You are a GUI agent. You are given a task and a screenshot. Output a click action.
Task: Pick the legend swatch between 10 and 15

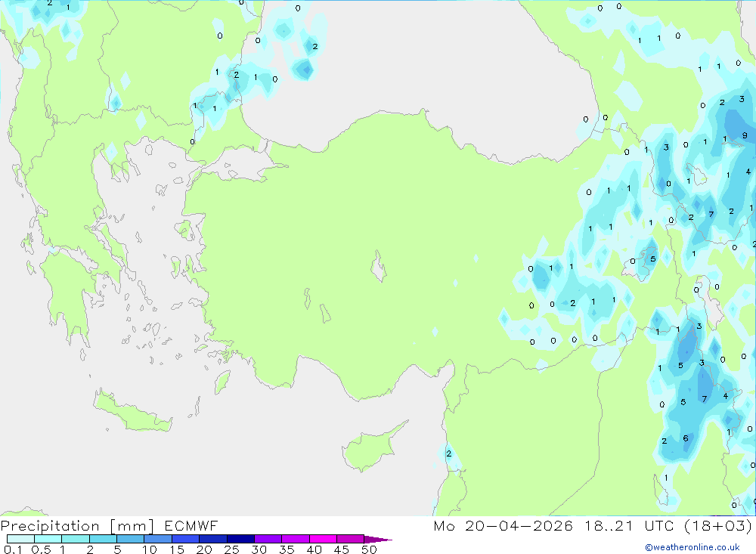click(x=158, y=539)
